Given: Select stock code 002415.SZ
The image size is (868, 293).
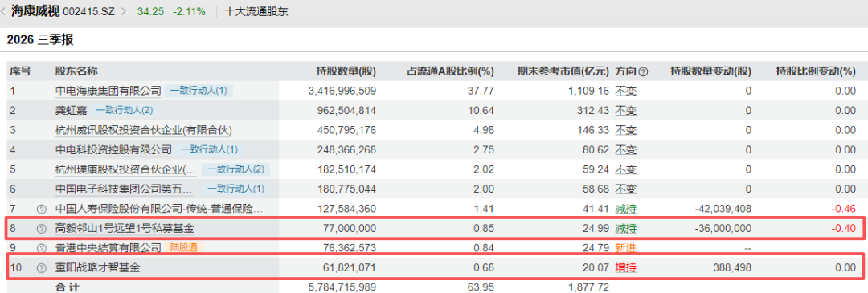Looking at the screenshot, I should tap(89, 11).
